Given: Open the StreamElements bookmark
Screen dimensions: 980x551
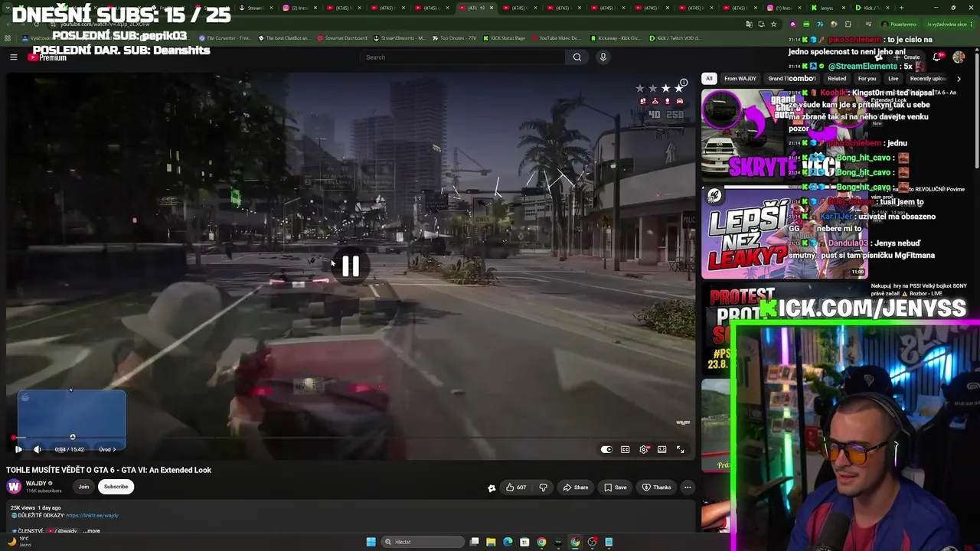Looking at the screenshot, I should click(x=398, y=38).
